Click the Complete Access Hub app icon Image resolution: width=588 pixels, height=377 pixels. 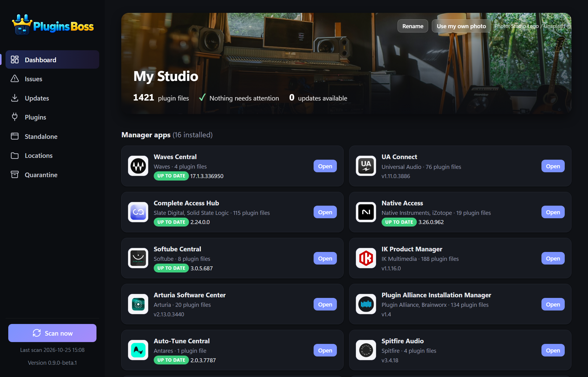138,212
